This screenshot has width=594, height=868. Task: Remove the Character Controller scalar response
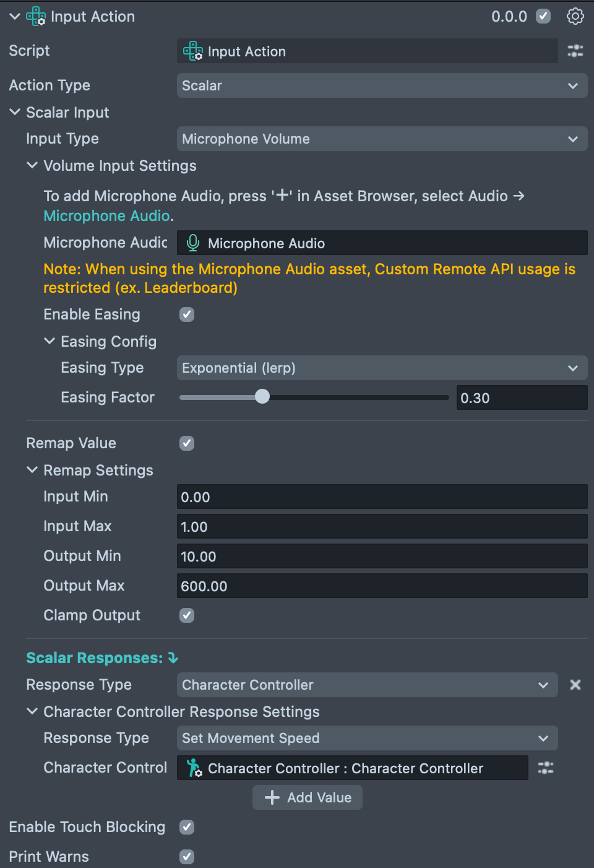(575, 685)
